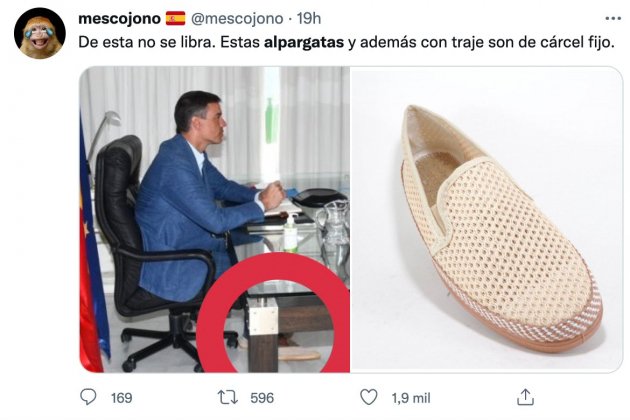Open the mescojono profile avatar

point(40,33)
